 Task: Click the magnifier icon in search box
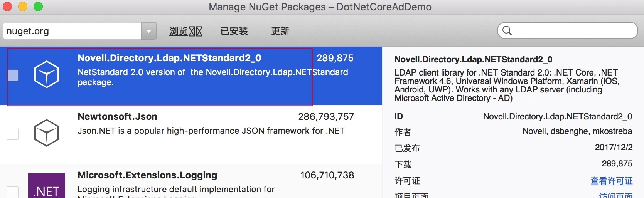coord(507,30)
